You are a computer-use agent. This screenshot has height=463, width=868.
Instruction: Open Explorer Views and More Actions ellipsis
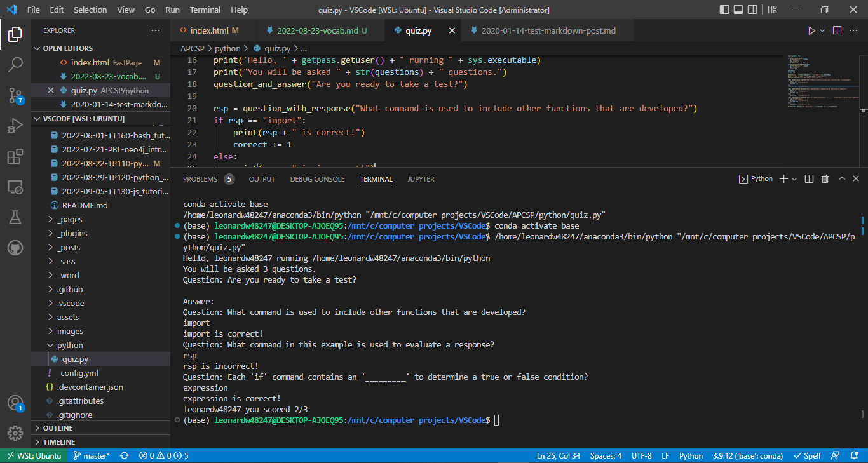pos(156,30)
